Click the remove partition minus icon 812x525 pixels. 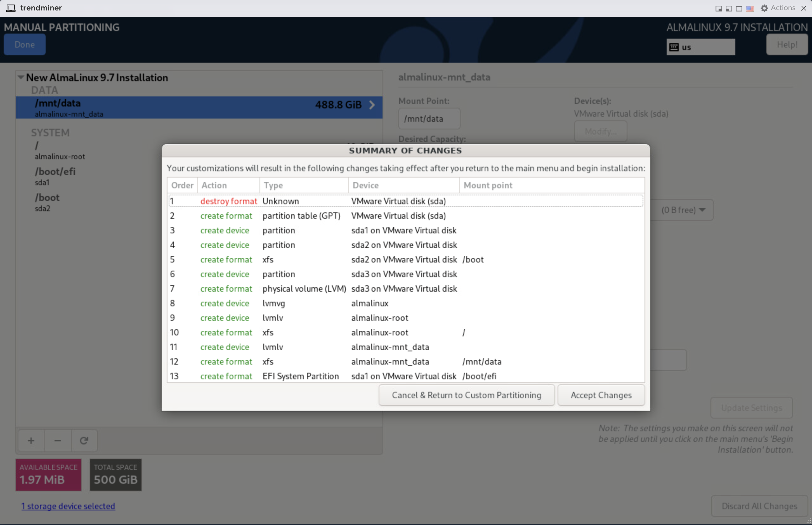coord(57,440)
